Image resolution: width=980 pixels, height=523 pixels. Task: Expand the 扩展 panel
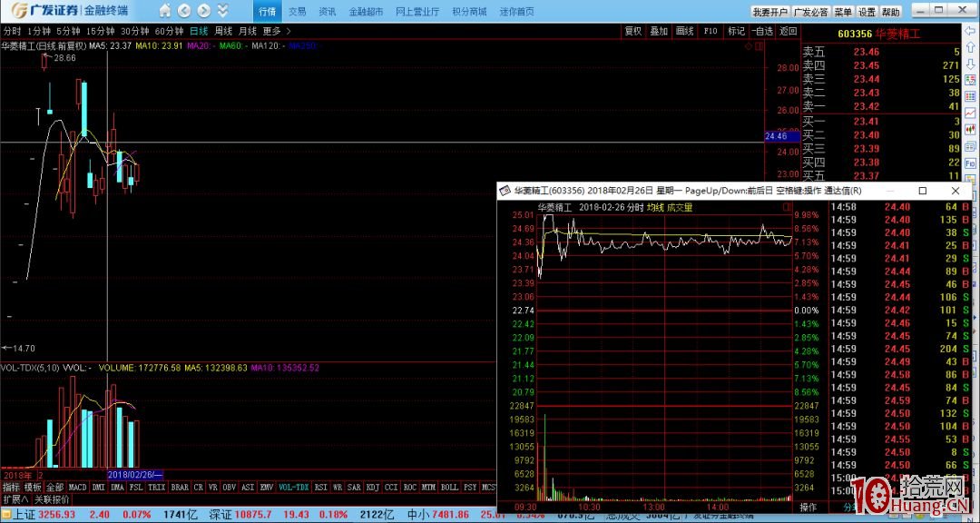click(15, 499)
